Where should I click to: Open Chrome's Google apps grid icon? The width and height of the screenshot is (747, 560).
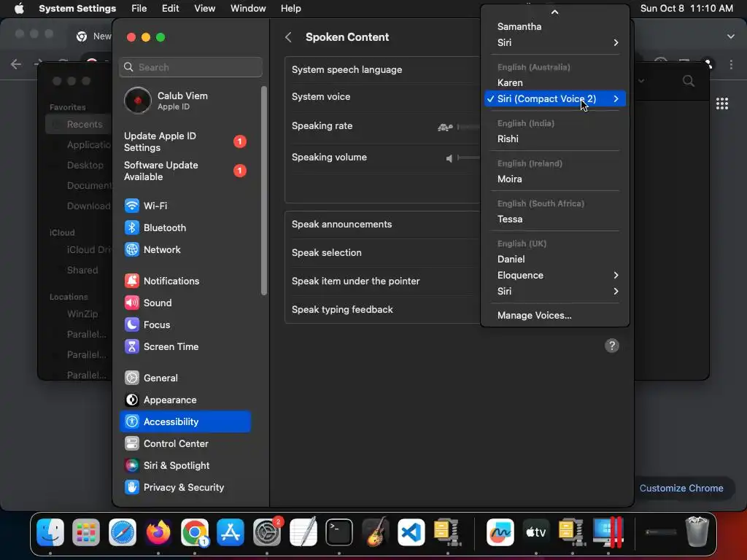click(x=722, y=104)
